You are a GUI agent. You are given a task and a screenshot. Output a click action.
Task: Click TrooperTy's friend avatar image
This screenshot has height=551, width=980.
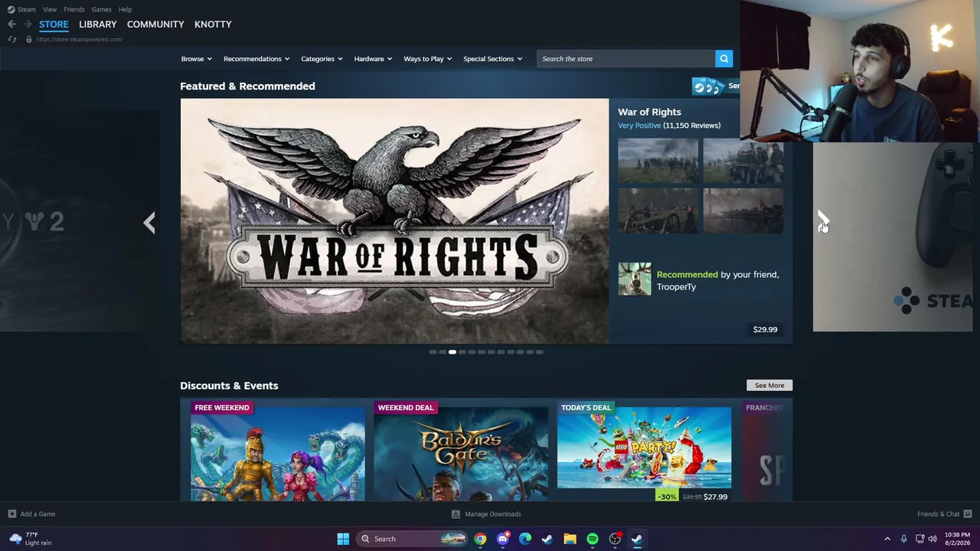(635, 279)
